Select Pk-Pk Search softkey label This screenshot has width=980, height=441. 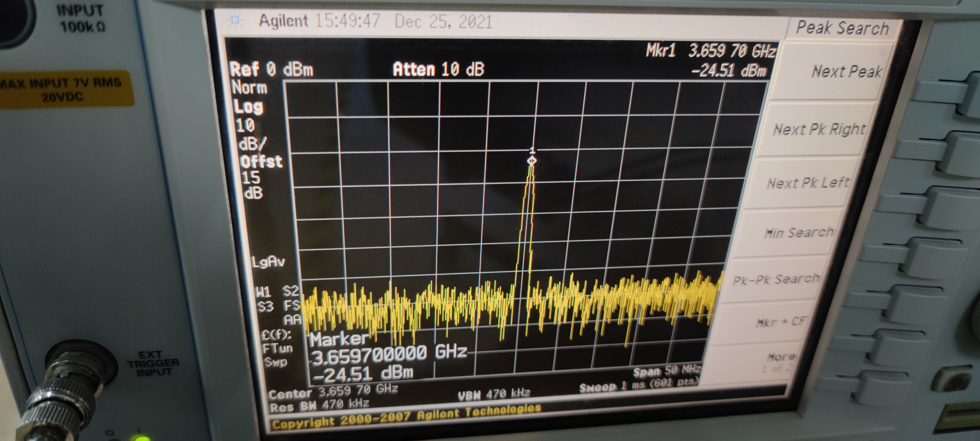click(776, 280)
